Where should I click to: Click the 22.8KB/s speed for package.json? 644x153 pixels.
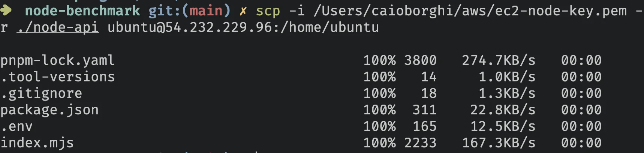coord(503,110)
